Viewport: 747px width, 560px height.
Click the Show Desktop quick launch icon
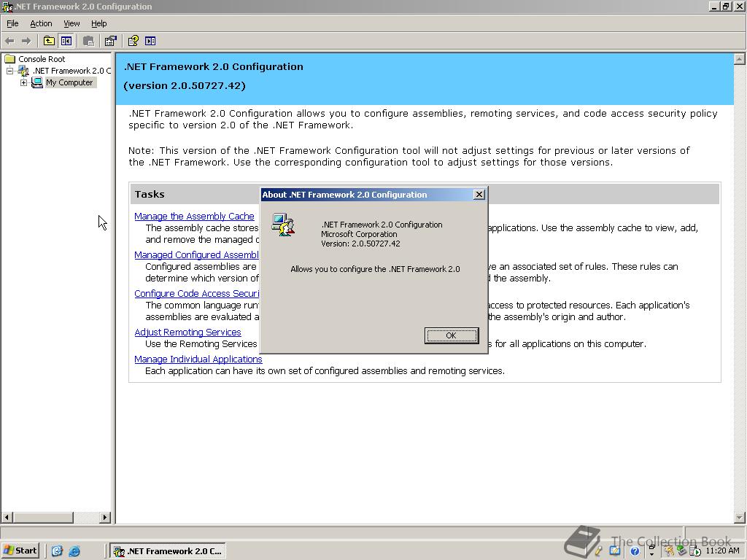pos(57,551)
